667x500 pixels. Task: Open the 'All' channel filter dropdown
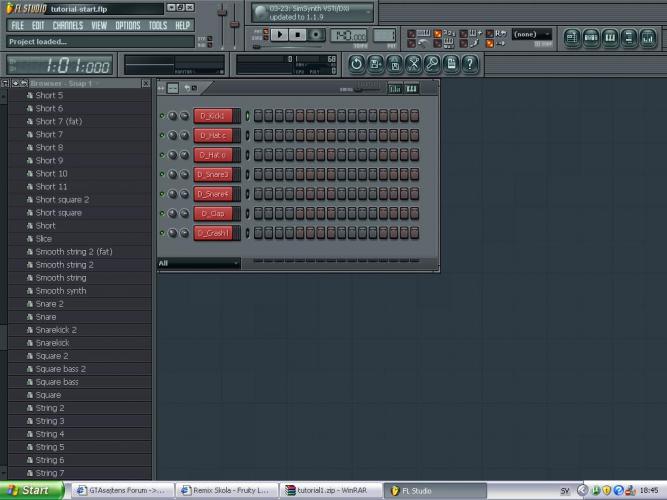pyautogui.click(x=198, y=264)
